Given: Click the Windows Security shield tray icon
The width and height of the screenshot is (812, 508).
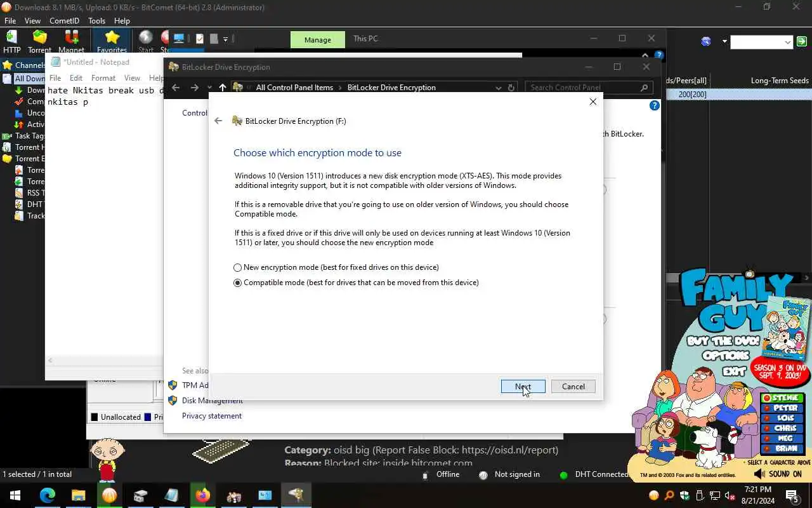Looking at the screenshot, I should pos(684,495).
